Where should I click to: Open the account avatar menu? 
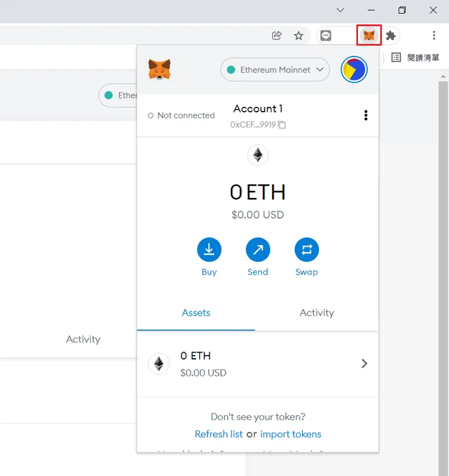[x=354, y=69]
